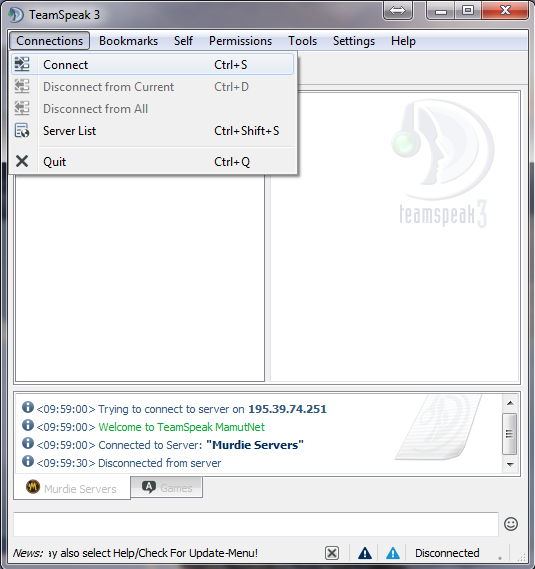This screenshot has height=569, width=535.
Task: Choose Connect from the Connections menu
Action: [x=152, y=65]
